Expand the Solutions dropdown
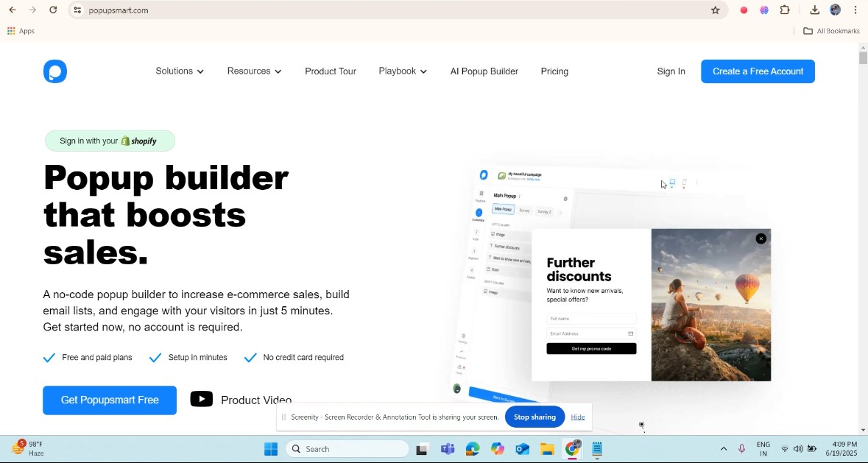 [x=180, y=71]
